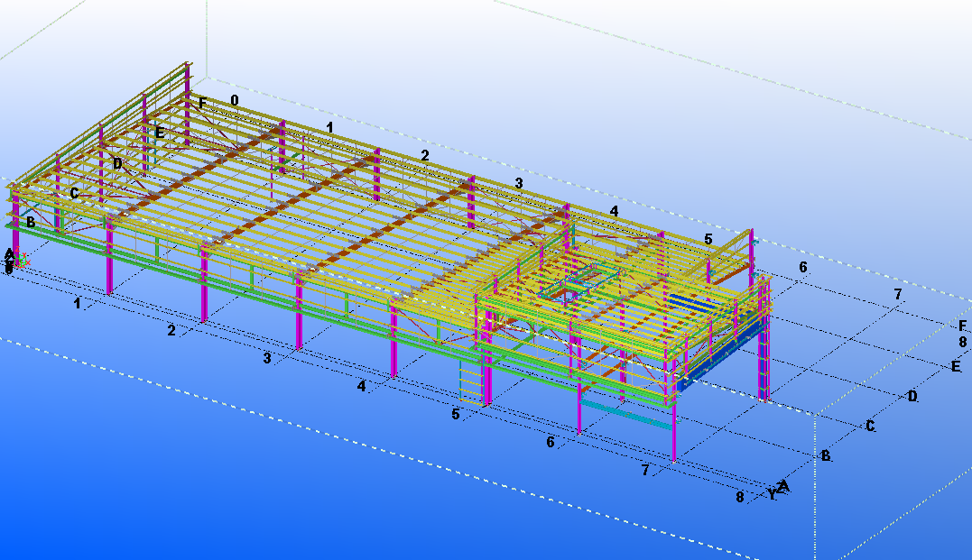
Task: Pick grid label 5 on the front grid line
Action: point(456,414)
